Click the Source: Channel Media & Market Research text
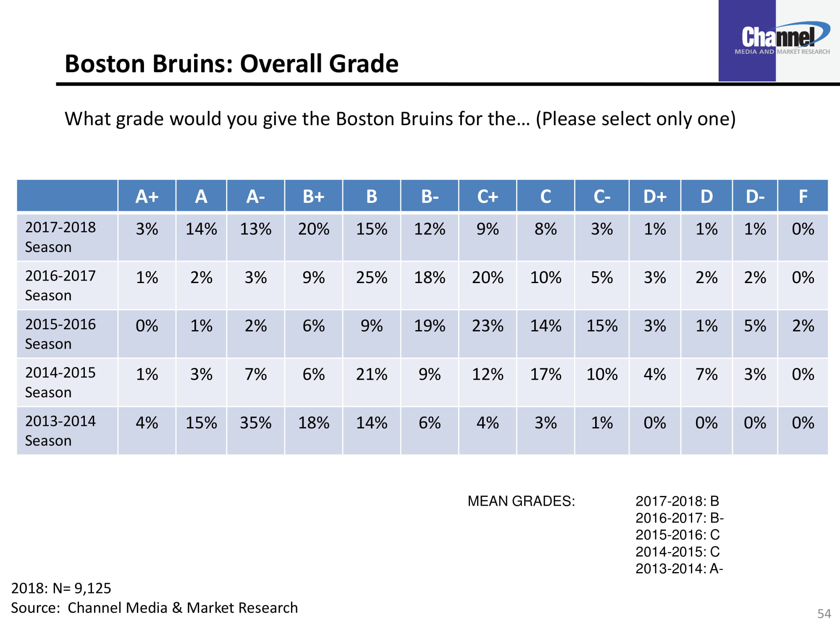The image size is (840, 630). 154,608
